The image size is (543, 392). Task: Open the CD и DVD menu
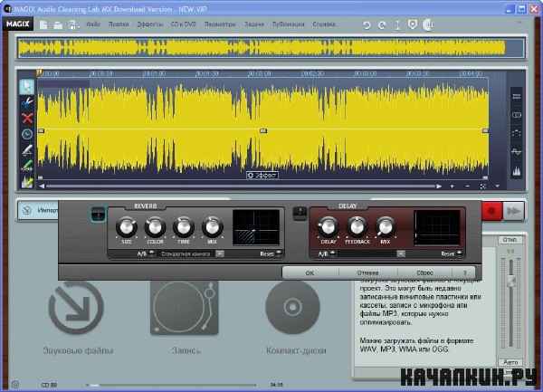point(183,24)
